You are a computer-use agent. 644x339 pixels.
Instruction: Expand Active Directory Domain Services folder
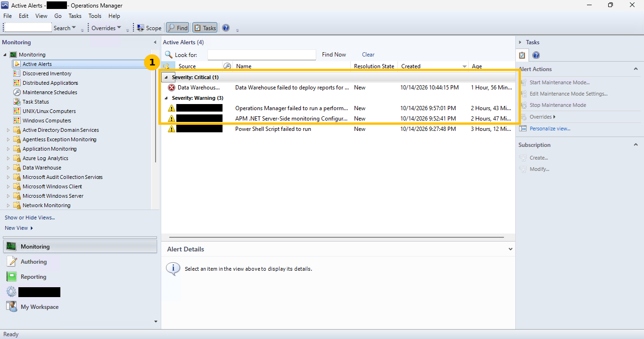click(x=8, y=130)
